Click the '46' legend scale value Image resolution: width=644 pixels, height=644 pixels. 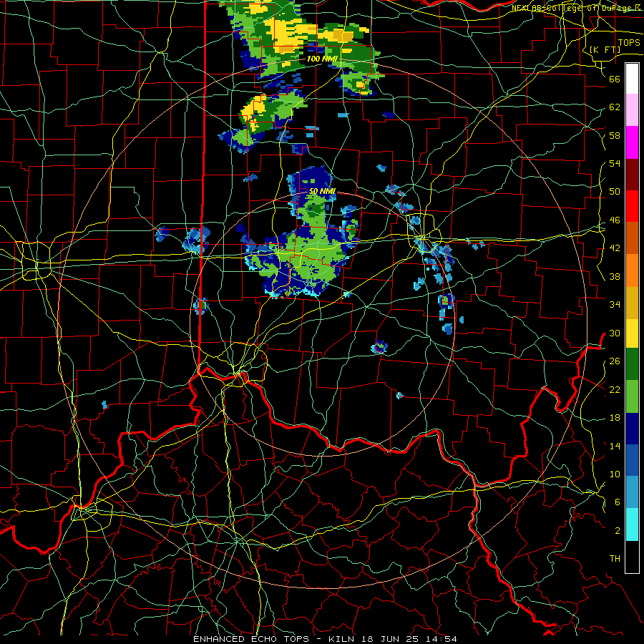(x=615, y=220)
